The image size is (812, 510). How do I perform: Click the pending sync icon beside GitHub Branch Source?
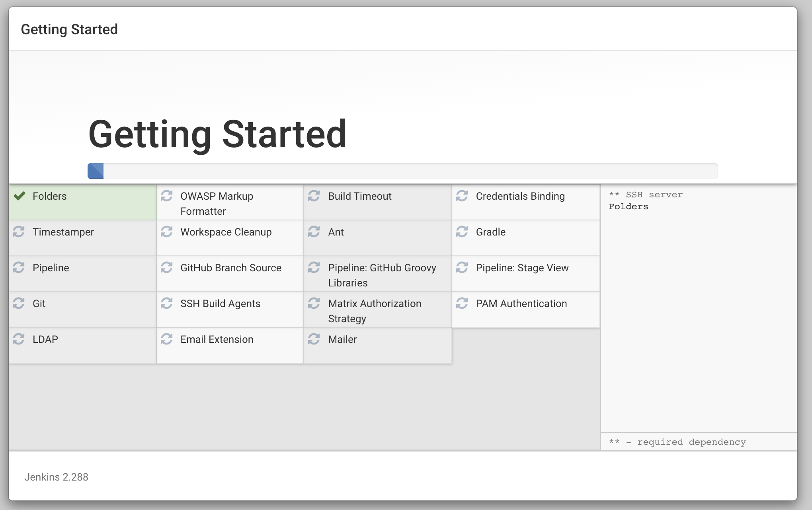point(166,267)
